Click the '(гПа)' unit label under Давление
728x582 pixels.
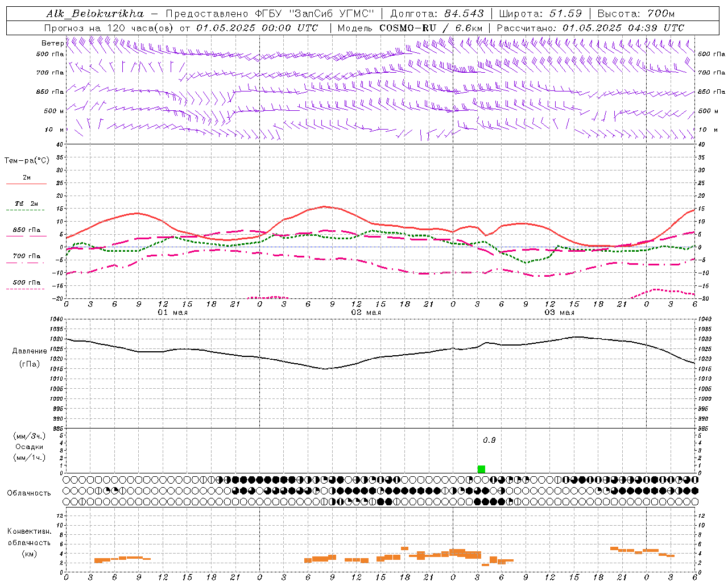[x=30, y=364]
